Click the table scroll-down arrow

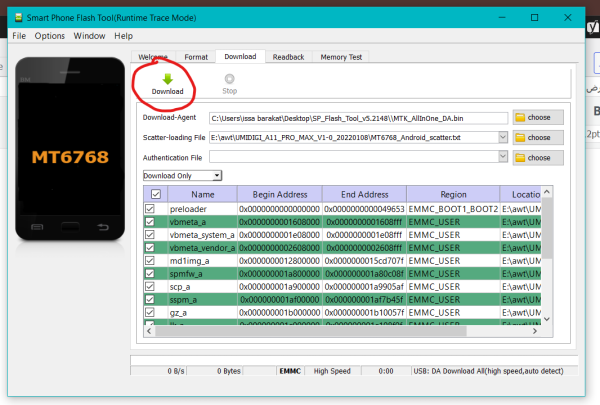click(547, 319)
